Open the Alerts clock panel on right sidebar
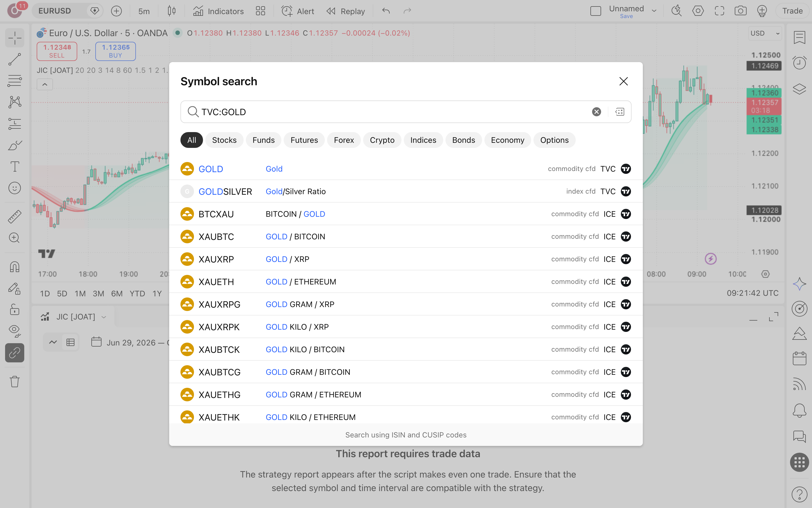The image size is (812, 508). 799,63
